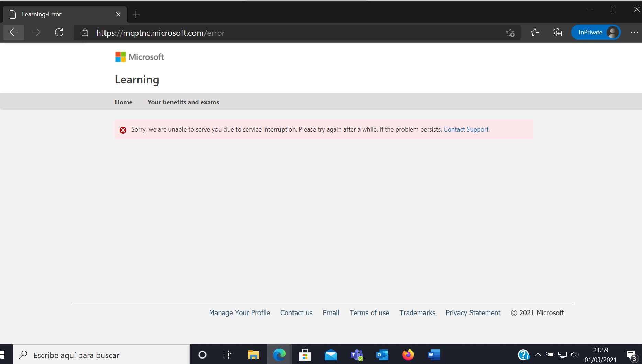Viewport: 642px width, 364px height.
Task: Reload the page with refresh icon
Action: click(59, 32)
